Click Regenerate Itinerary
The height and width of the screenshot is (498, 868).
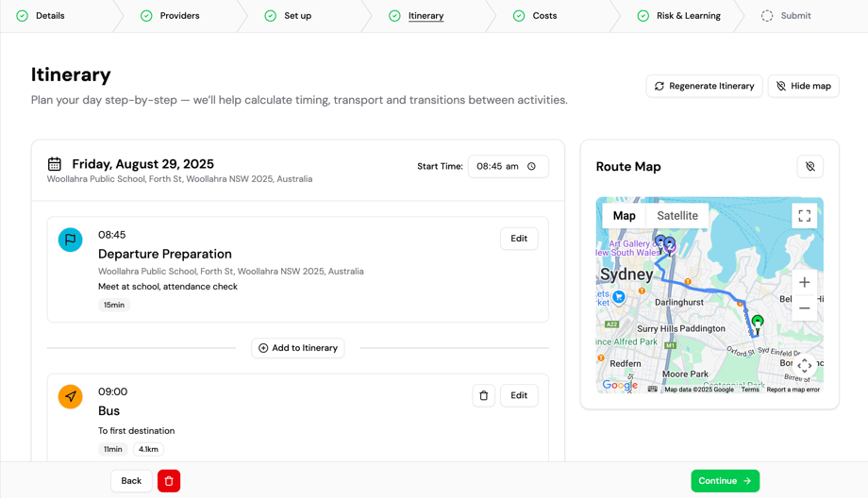coord(704,86)
